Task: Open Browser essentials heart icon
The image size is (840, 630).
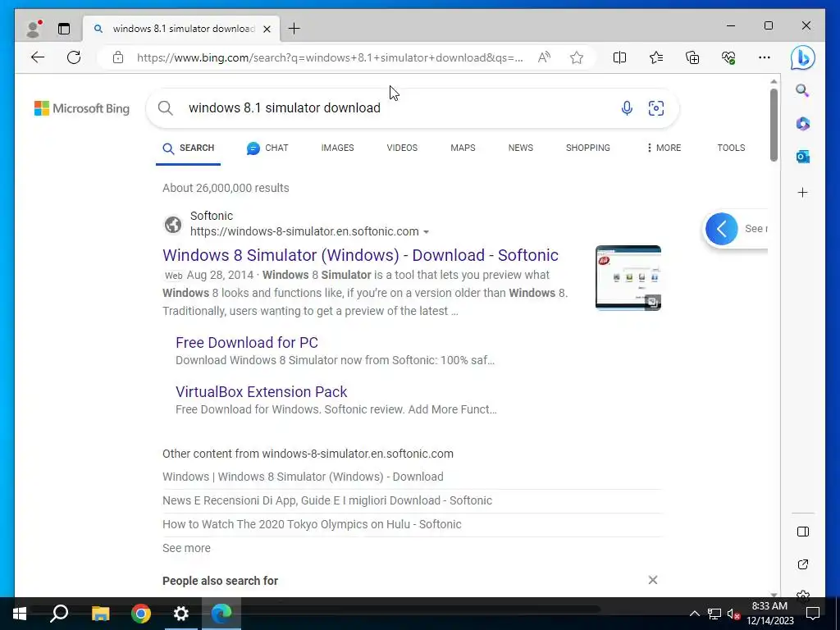Action: [x=728, y=57]
